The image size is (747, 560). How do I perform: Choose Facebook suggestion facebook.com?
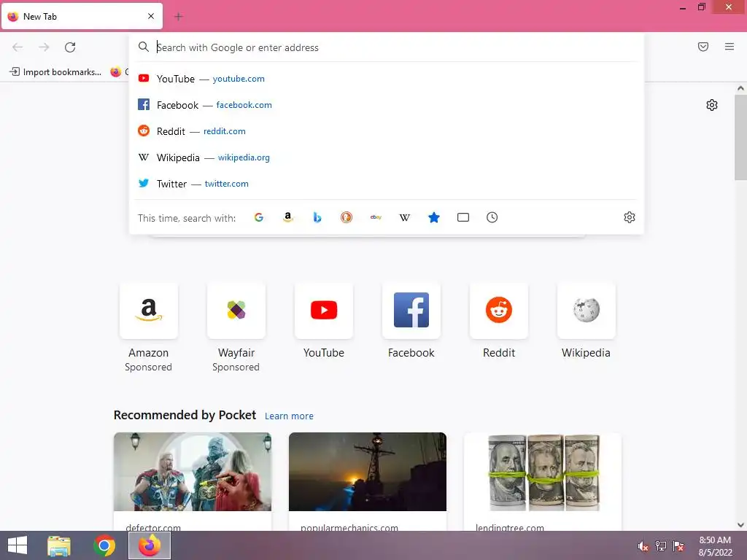pyautogui.click(x=387, y=105)
